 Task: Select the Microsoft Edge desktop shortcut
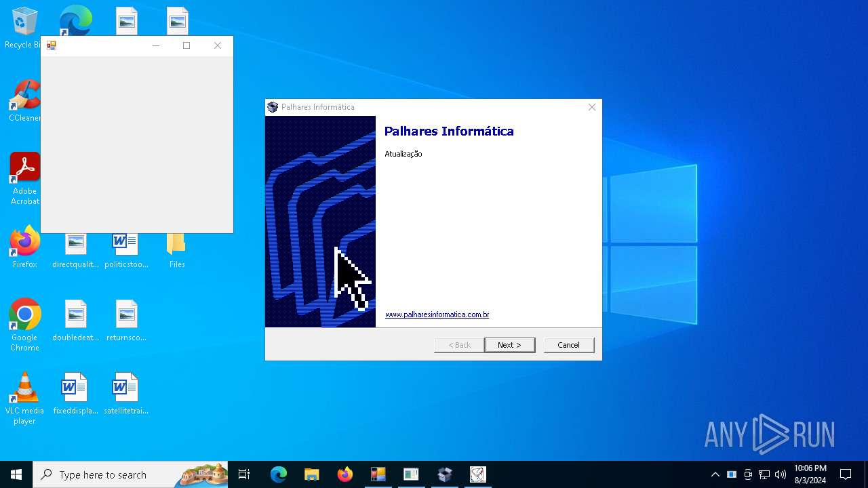[x=76, y=21]
